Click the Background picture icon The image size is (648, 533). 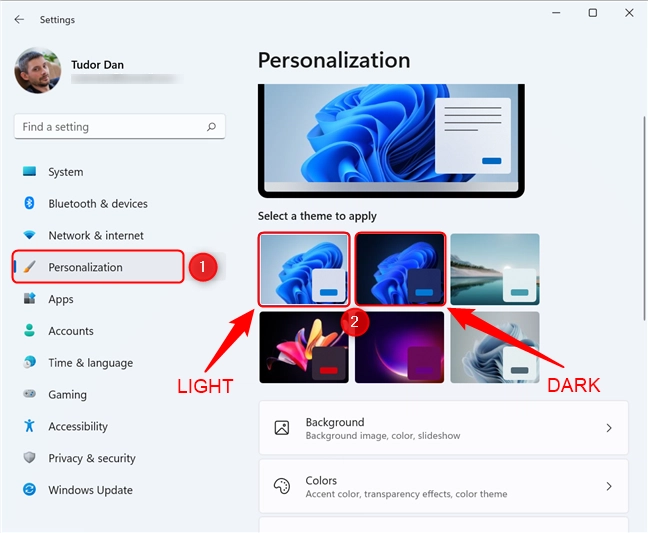point(282,428)
